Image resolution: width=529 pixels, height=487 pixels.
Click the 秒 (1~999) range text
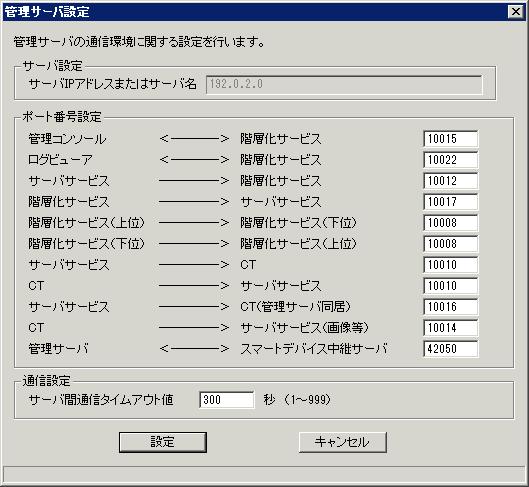click(297, 400)
